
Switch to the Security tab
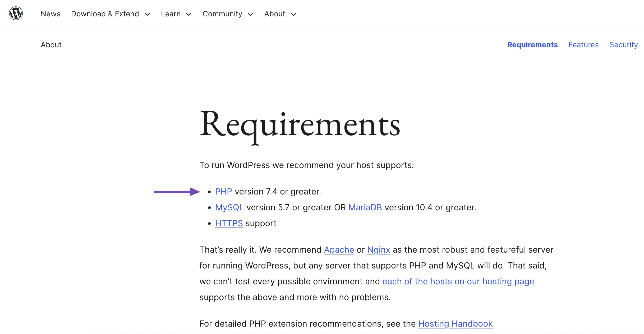point(624,45)
